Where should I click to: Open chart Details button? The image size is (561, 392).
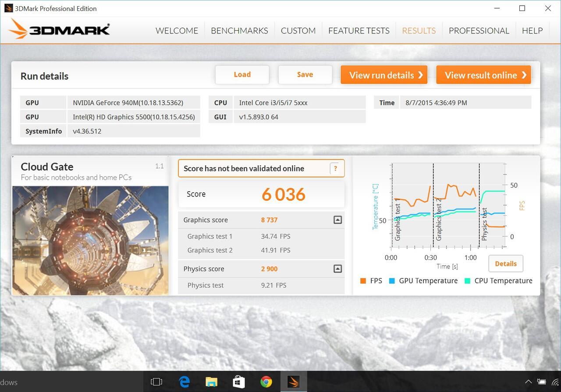[506, 264]
